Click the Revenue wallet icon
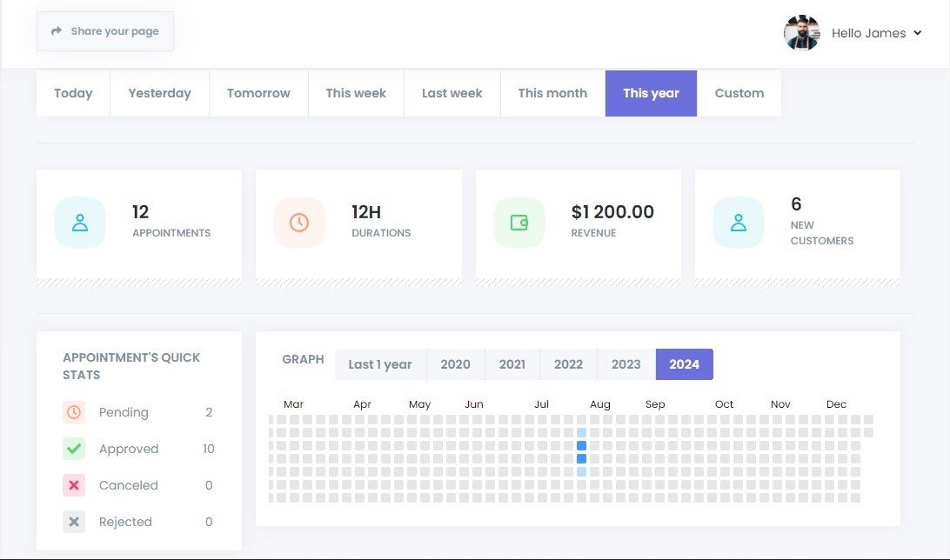Image resolution: width=950 pixels, height=560 pixels. (518, 223)
